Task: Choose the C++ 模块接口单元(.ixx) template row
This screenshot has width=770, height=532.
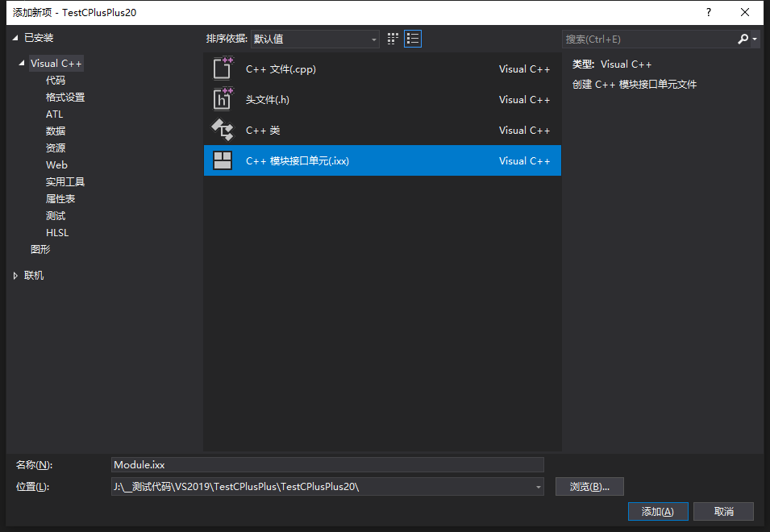Action: pos(382,160)
